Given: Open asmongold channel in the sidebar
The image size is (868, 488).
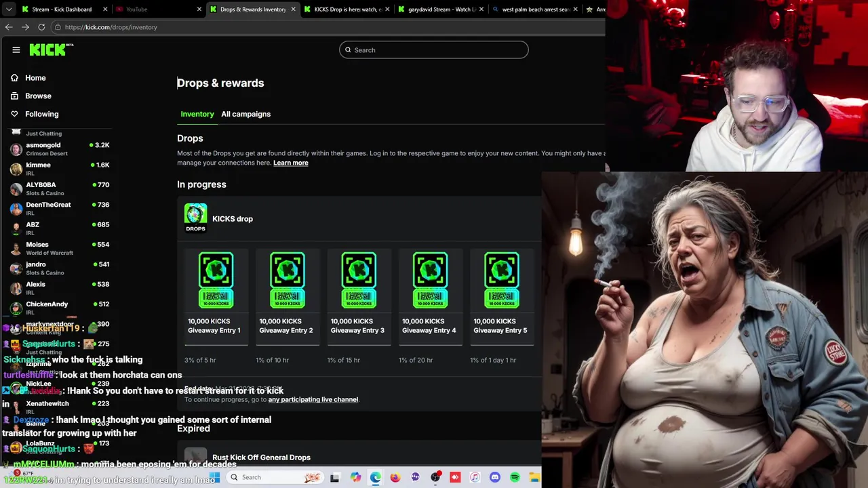Looking at the screenshot, I should (60, 149).
